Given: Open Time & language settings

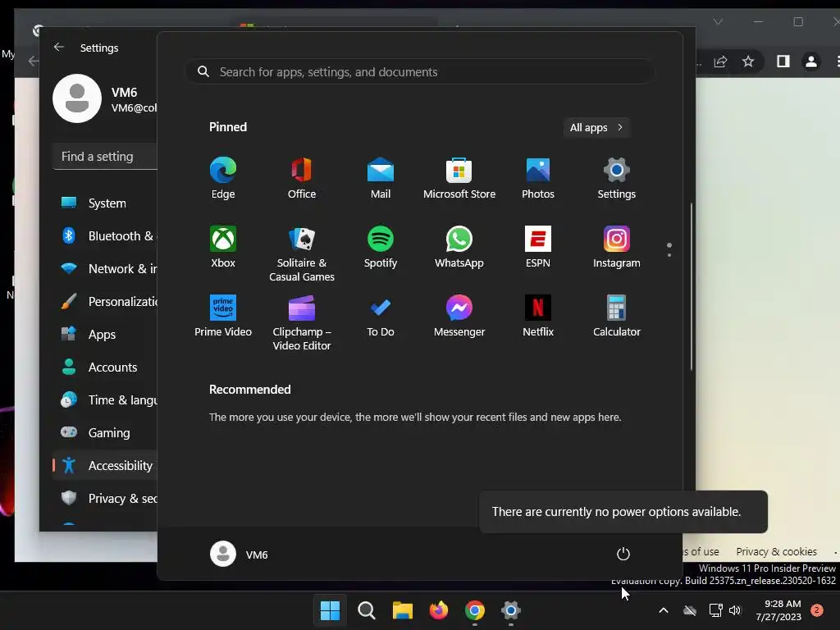Looking at the screenshot, I should 106,399.
